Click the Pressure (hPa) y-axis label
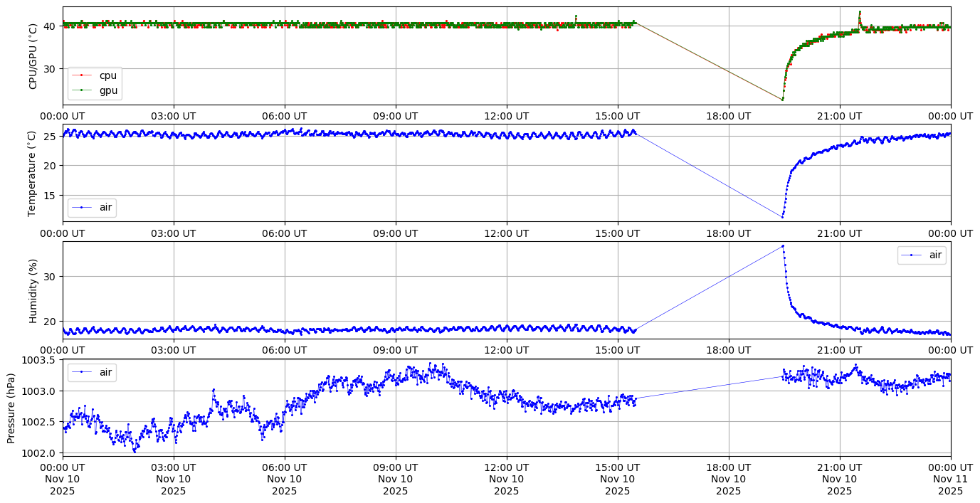The height and width of the screenshot is (503, 980). (x=11, y=407)
